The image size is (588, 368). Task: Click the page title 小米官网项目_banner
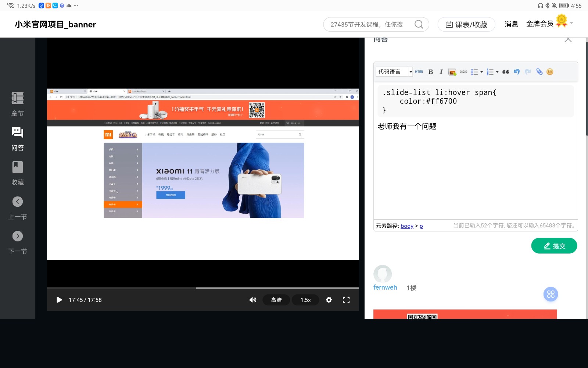click(x=55, y=24)
